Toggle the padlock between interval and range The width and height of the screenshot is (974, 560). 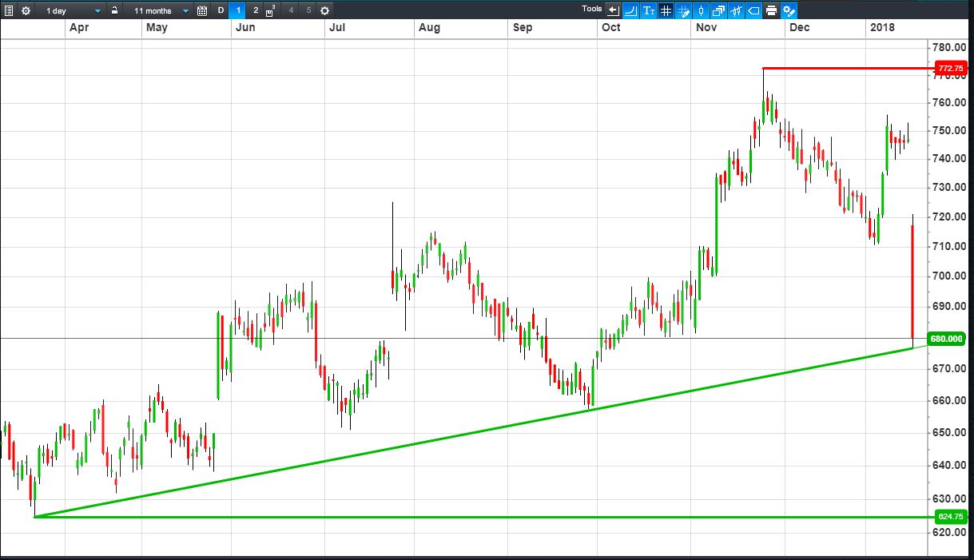tap(115, 10)
